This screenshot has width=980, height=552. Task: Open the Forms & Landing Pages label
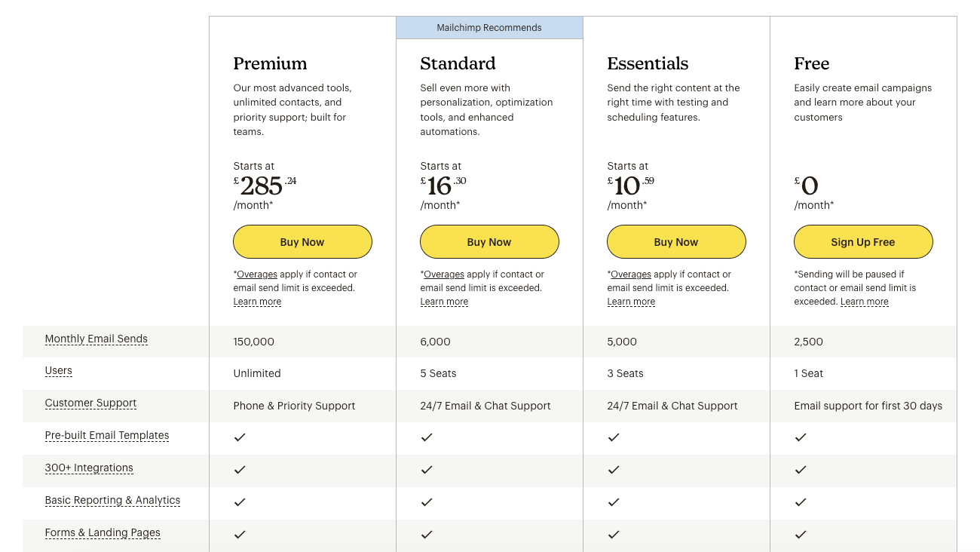103,532
